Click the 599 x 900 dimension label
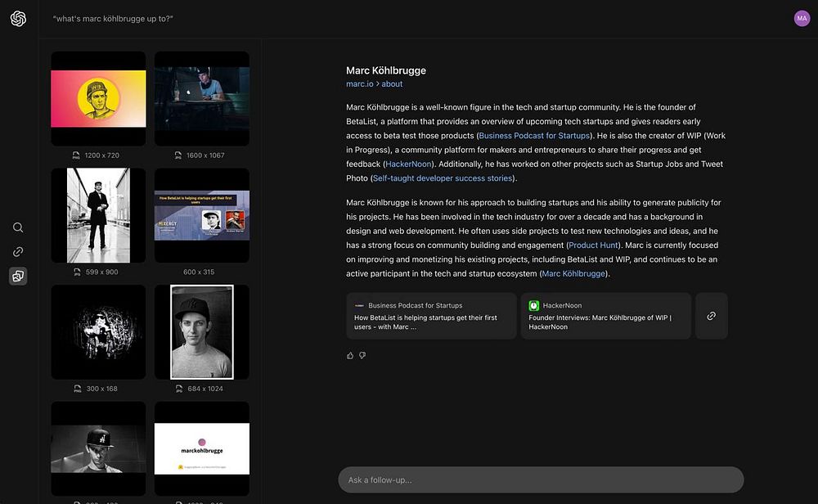 [101, 272]
